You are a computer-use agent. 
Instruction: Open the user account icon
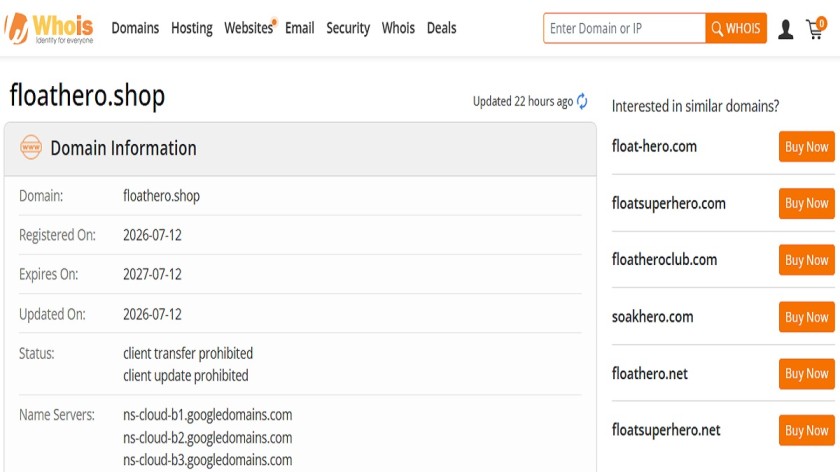(x=785, y=29)
